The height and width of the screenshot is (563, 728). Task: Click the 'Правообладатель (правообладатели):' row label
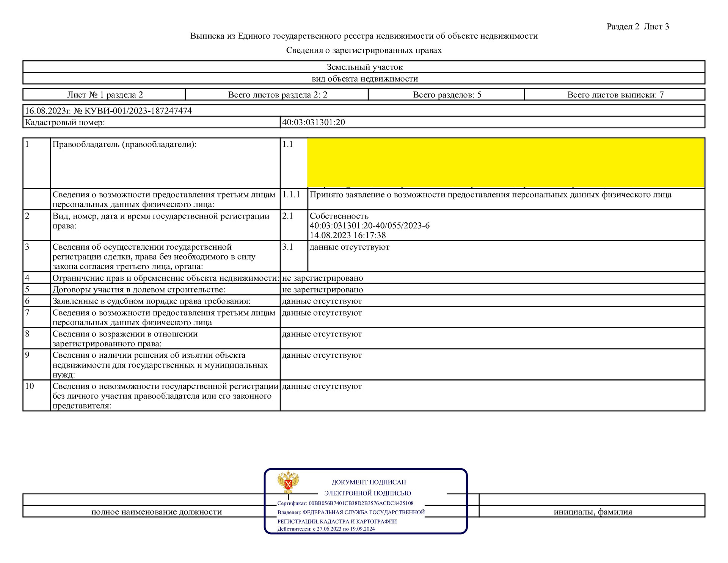pyautogui.click(x=124, y=145)
